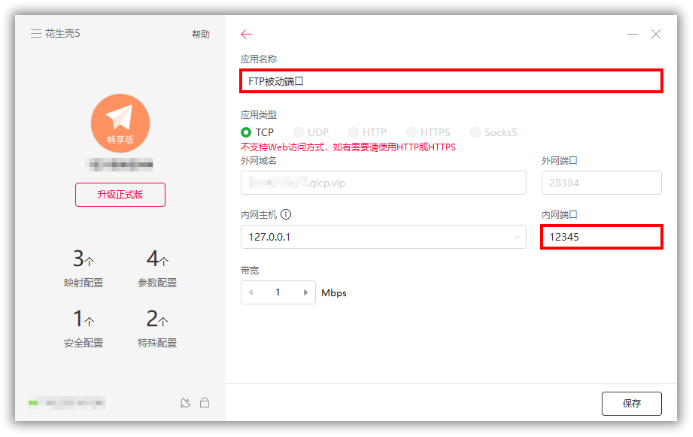This screenshot has height=437, width=693.
Task: Click the 内网端口 field showing 12345
Action: pyautogui.click(x=600, y=237)
